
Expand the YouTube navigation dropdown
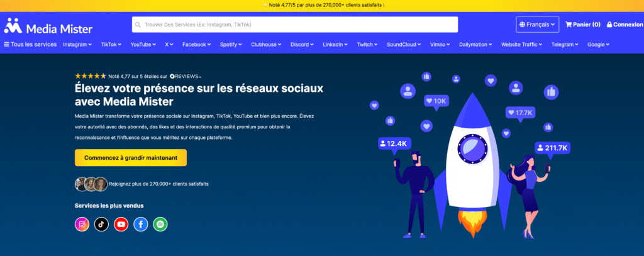pos(143,45)
